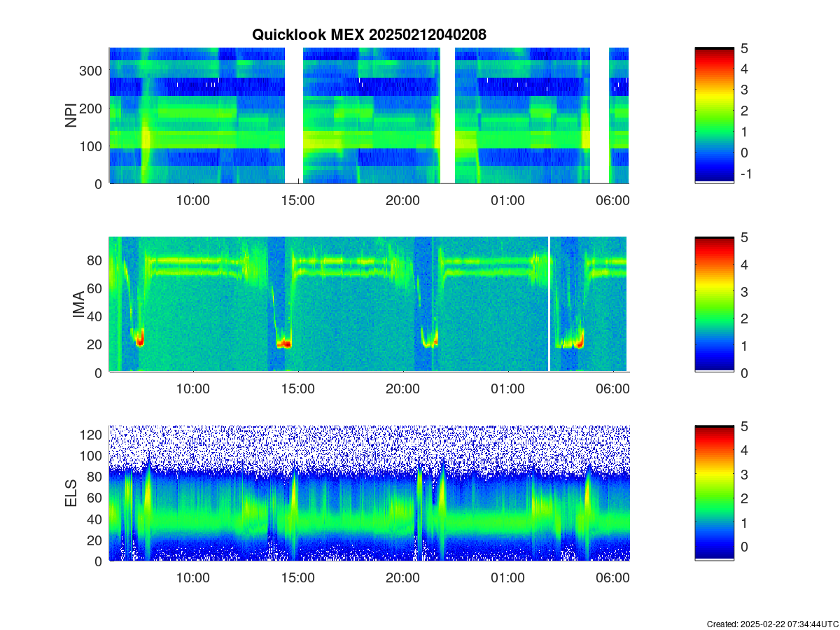The height and width of the screenshot is (630, 840).
Task: Click the "20:00" time label under the ELS plot
Action: pos(403,577)
